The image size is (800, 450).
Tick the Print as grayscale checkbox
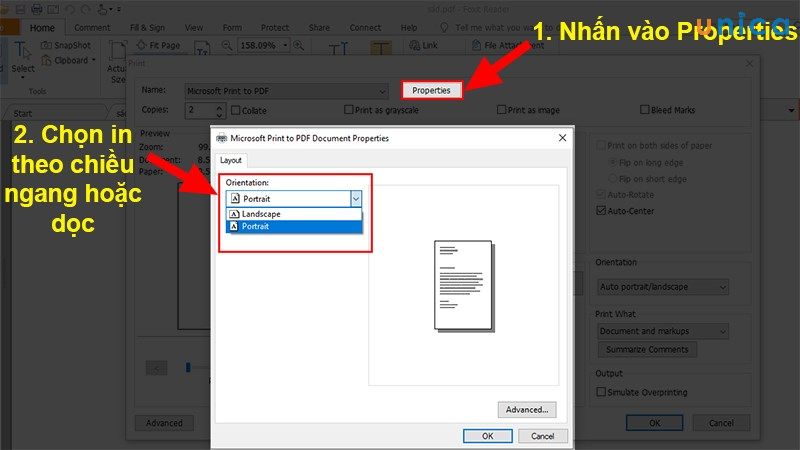click(349, 110)
